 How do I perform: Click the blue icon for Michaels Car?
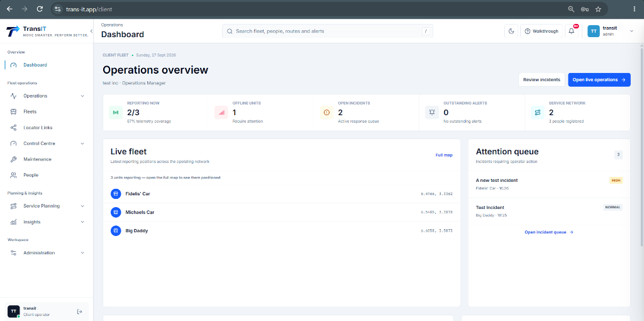(116, 212)
